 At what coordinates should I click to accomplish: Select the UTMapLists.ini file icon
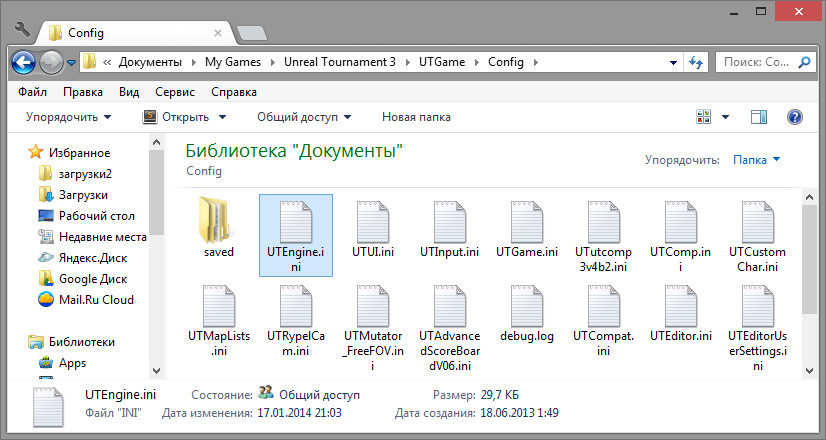point(219,306)
